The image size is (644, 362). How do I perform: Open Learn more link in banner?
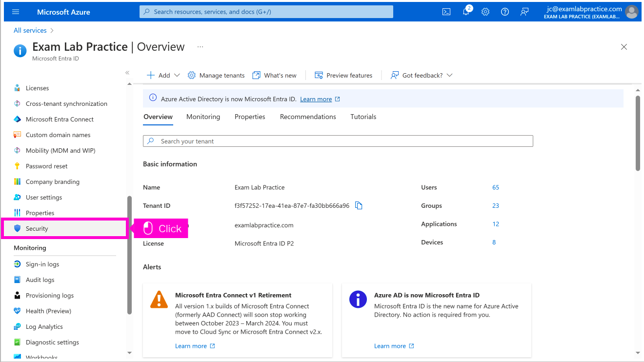point(316,99)
